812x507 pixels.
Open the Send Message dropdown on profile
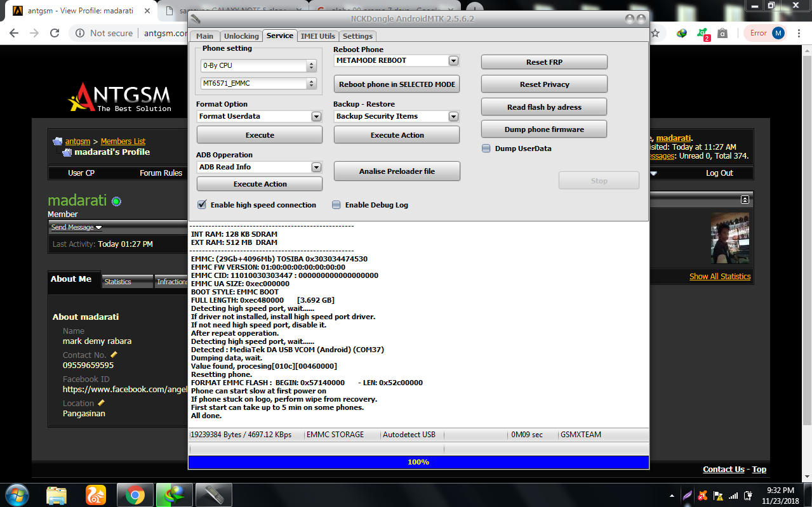(76, 227)
